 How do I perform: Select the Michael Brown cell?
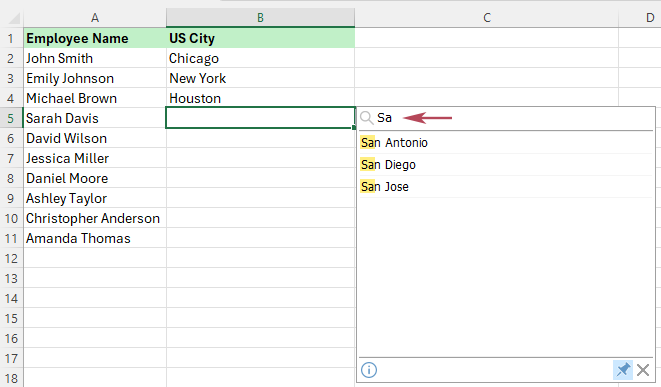pos(95,98)
